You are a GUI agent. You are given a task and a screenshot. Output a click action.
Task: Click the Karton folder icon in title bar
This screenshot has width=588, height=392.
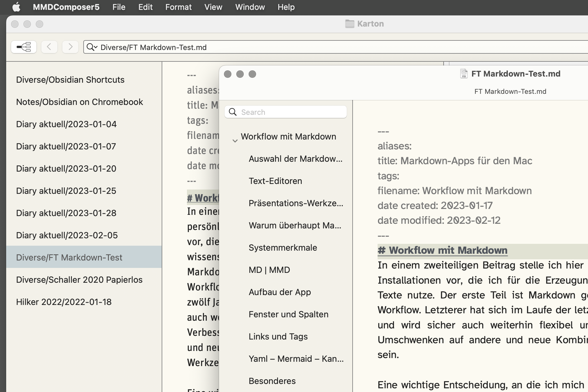click(x=350, y=24)
